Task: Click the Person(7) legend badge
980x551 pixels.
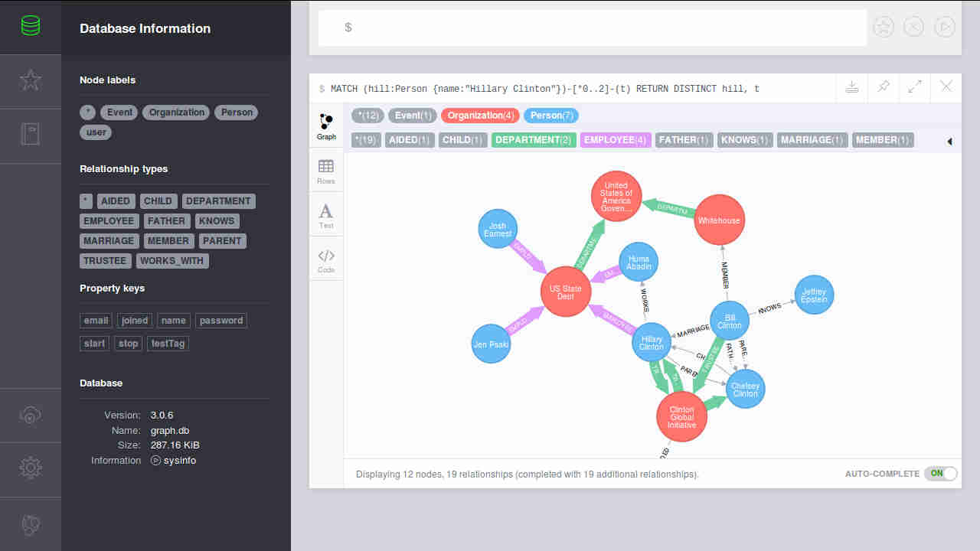Action: 551,116
